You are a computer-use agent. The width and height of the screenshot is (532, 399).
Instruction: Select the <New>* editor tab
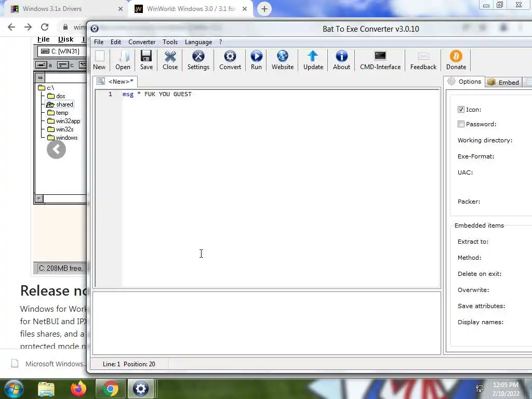[x=115, y=82]
